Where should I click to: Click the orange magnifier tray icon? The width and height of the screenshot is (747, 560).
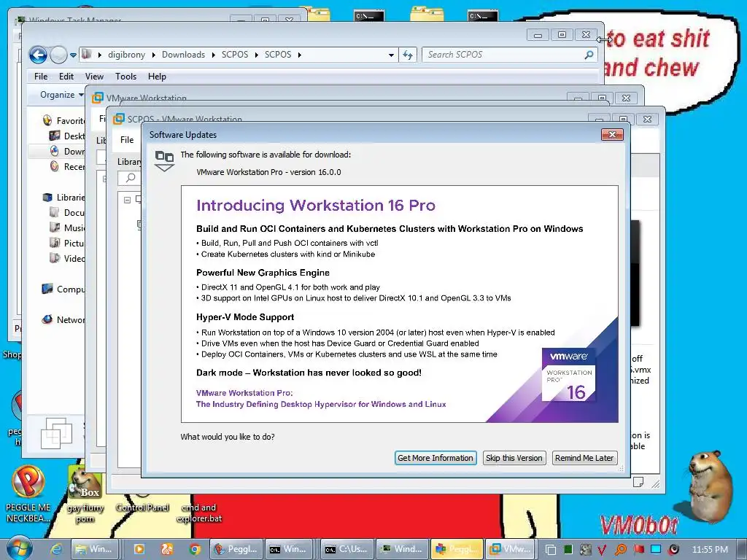[x=621, y=550]
